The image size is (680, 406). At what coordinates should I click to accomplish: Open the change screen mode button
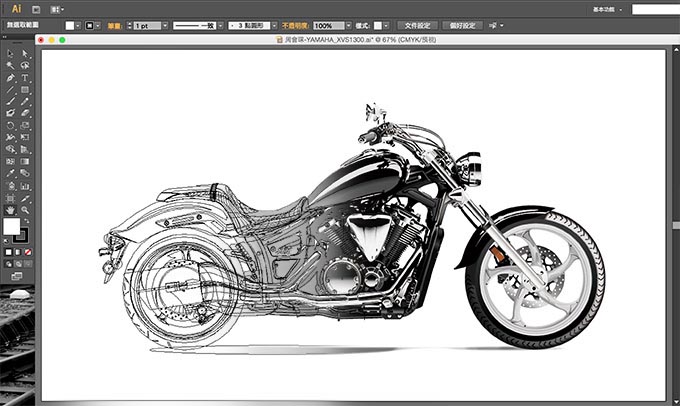[x=17, y=276]
